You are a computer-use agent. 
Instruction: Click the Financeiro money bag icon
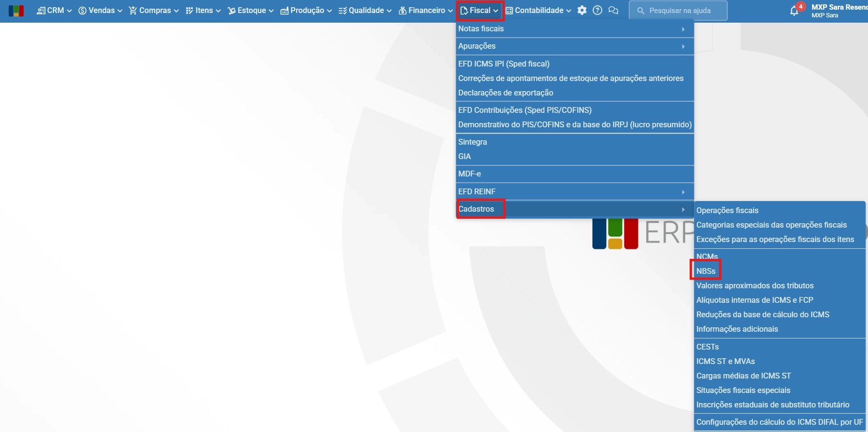[403, 11]
